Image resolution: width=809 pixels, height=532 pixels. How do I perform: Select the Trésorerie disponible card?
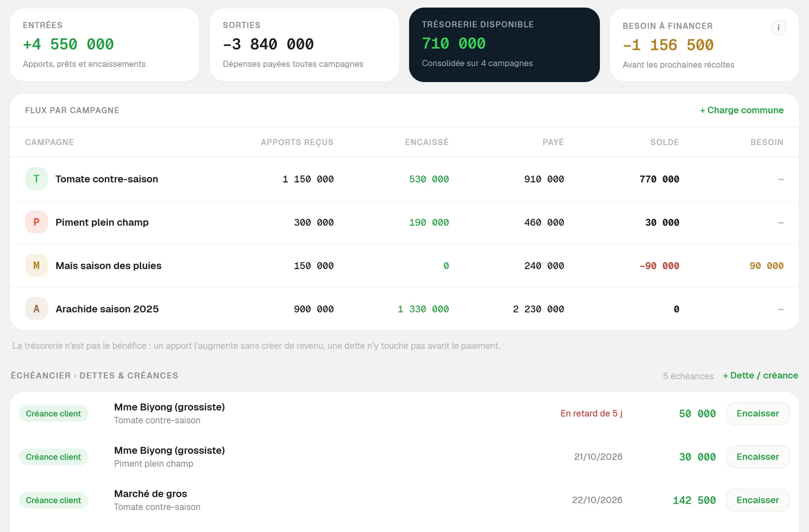(x=504, y=45)
